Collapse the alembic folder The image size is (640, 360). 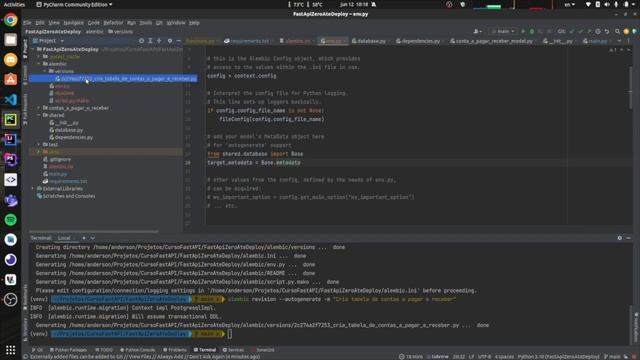pos(39,64)
